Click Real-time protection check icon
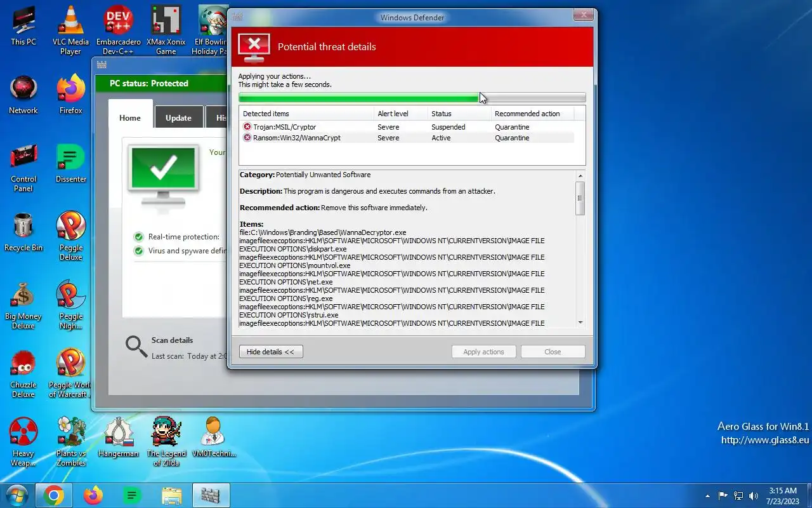Image resolution: width=812 pixels, height=508 pixels. (139, 237)
